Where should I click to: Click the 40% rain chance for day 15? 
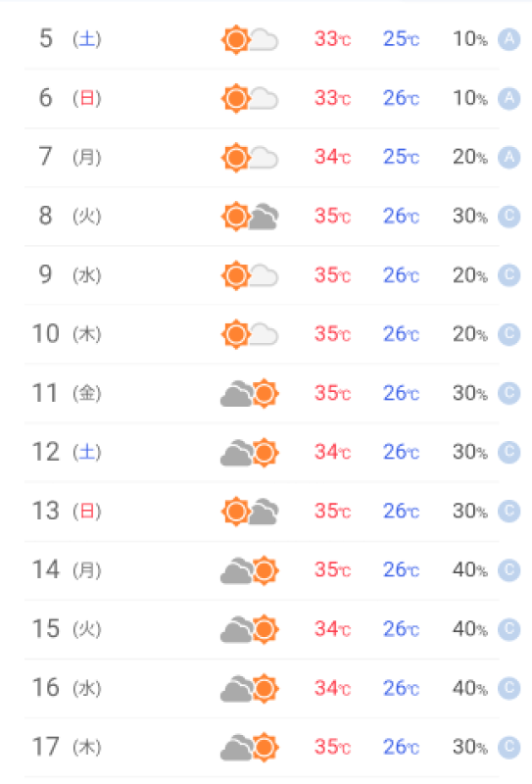(x=469, y=629)
